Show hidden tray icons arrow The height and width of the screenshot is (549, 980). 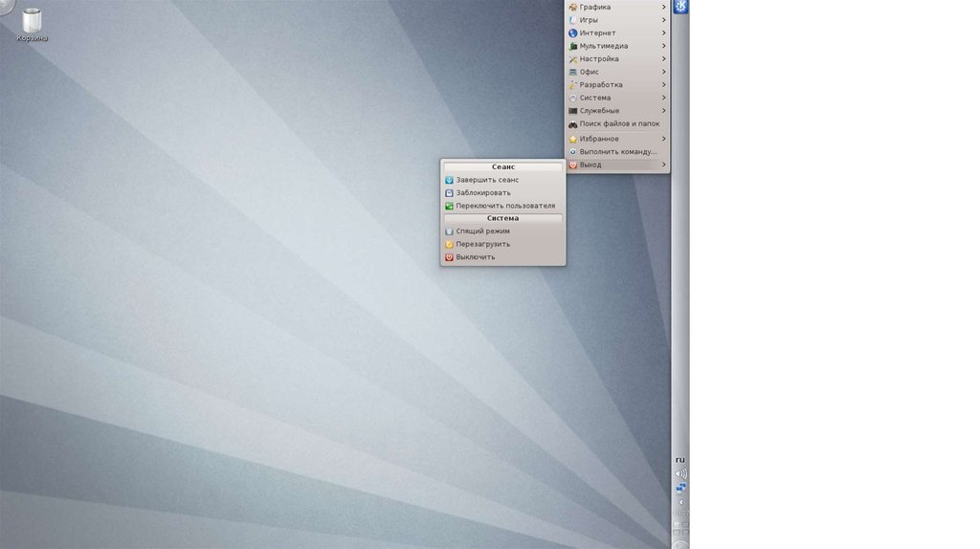tap(680, 501)
